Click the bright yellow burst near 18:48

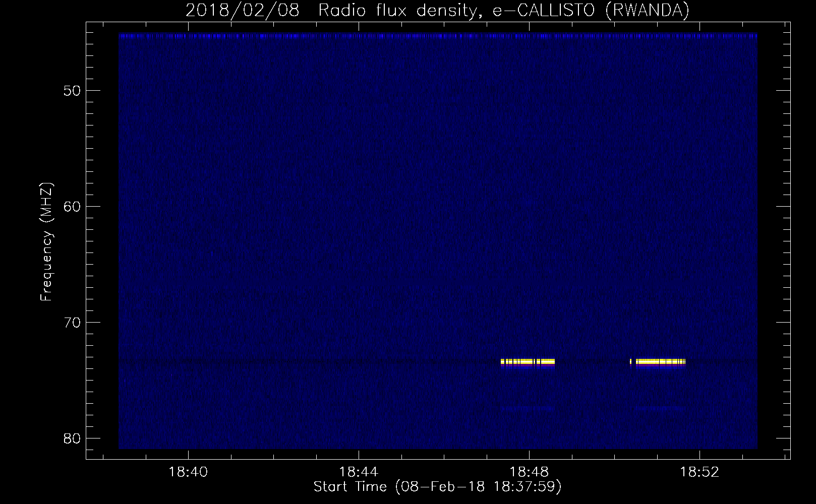[x=528, y=361]
